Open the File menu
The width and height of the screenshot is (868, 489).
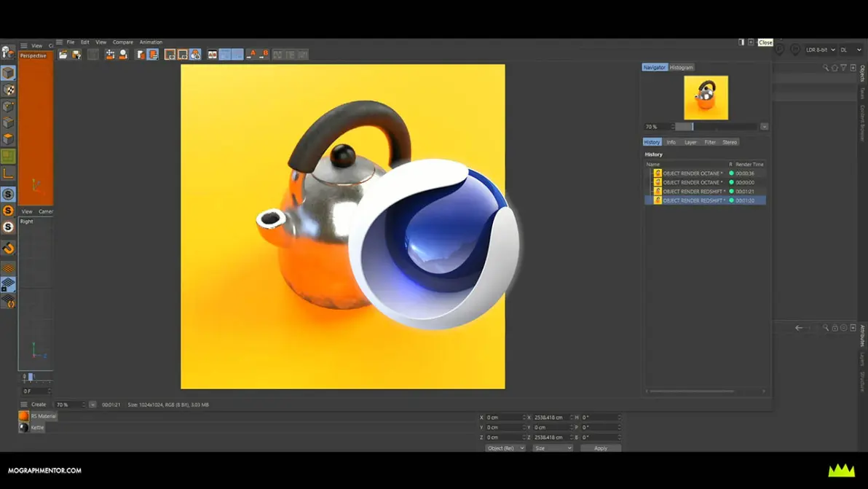pyautogui.click(x=71, y=42)
